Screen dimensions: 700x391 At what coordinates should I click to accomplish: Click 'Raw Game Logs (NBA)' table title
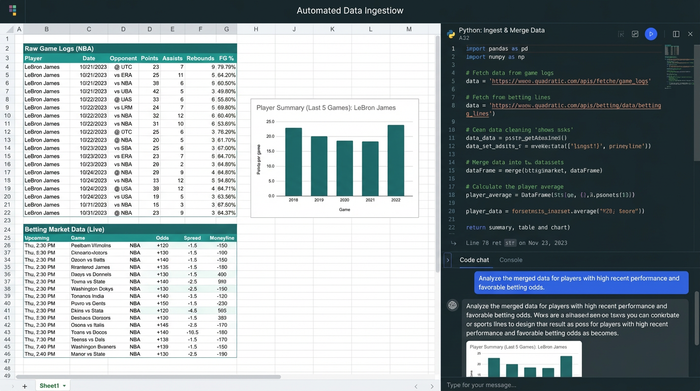coord(59,49)
